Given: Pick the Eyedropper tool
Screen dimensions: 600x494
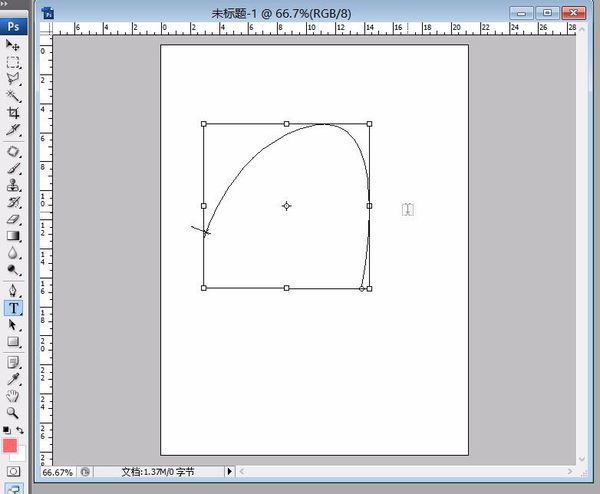Looking at the screenshot, I should coord(13,379).
